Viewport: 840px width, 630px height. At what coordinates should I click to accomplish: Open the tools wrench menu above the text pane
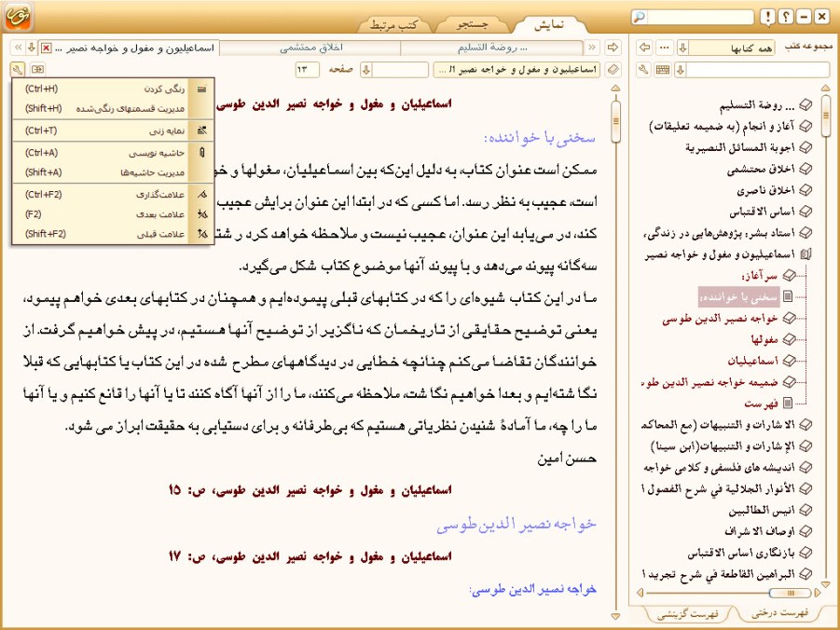coord(18,70)
